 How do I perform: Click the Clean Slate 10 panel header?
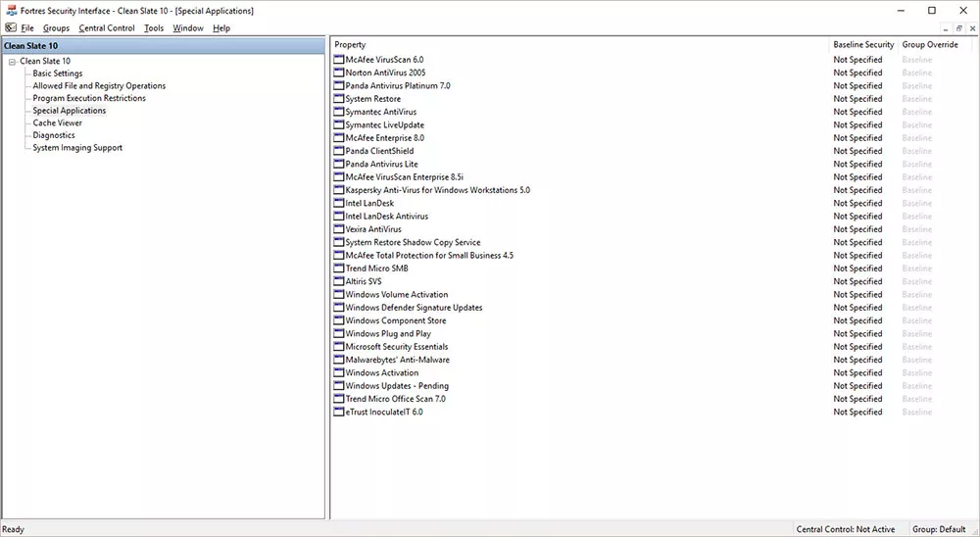[163, 46]
